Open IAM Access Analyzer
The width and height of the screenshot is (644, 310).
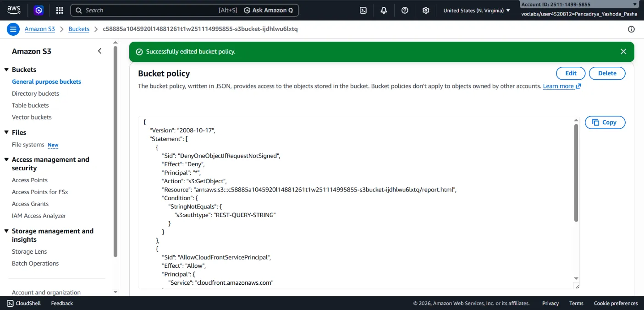point(39,216)
